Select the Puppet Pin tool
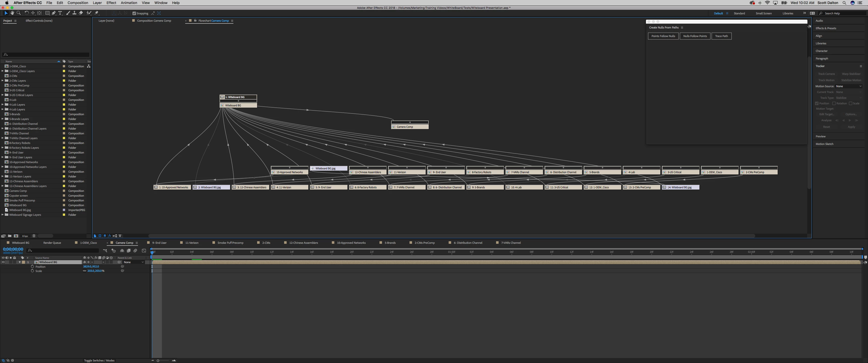 (x=97, y=13)
